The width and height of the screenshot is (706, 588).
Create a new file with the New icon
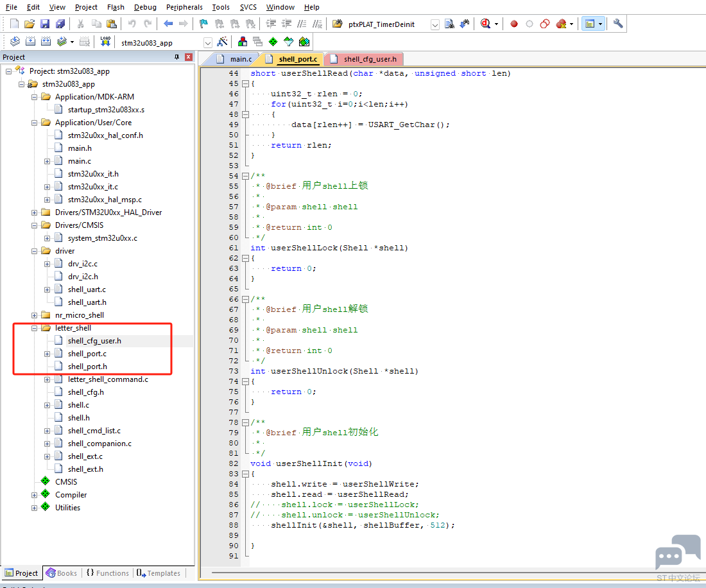point(14,24)
